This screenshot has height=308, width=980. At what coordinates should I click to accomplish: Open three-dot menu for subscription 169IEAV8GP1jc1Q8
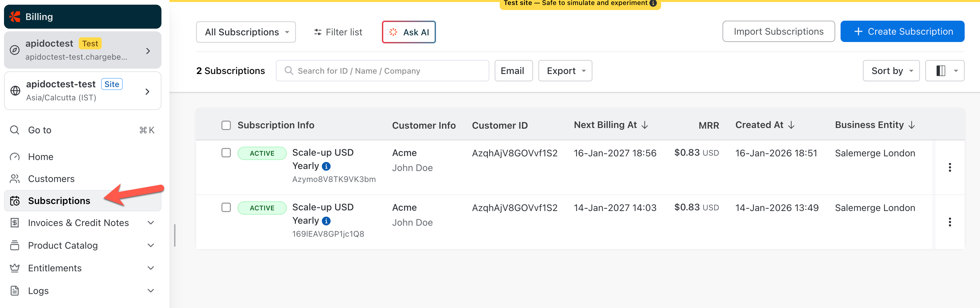pyautogui.click(x=950, y=222)
